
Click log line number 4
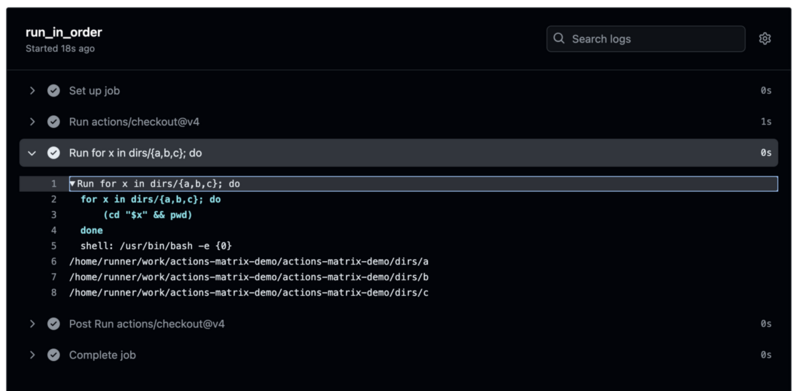pyautogui.click(x=54, y=230)
